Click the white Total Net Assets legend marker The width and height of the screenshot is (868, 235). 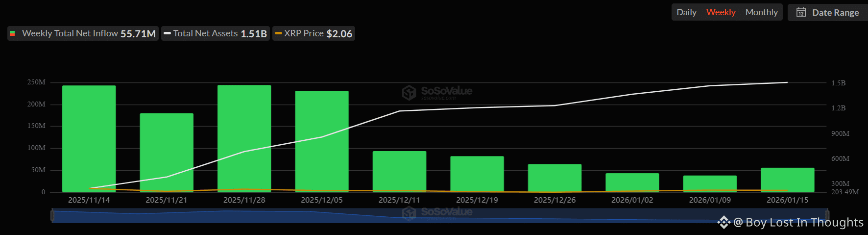pos(167,33)
